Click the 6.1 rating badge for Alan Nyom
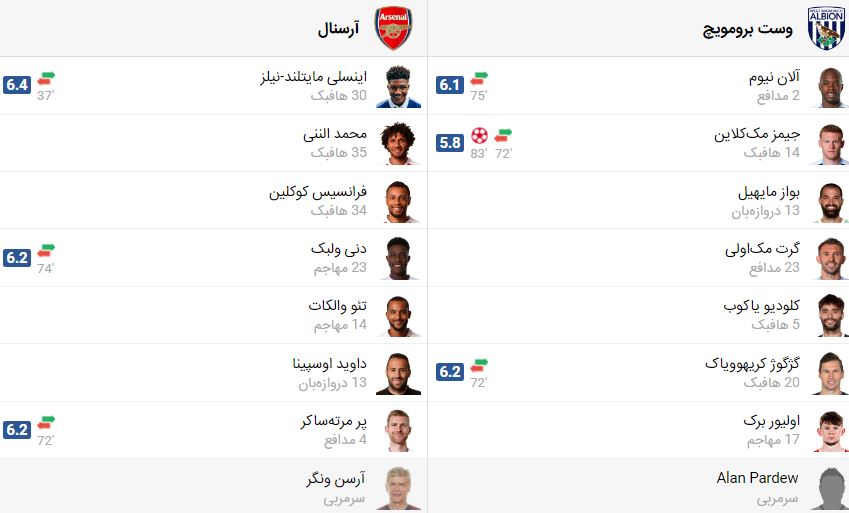The height and width of the screenshot is (513, 849). click(450, 85)
